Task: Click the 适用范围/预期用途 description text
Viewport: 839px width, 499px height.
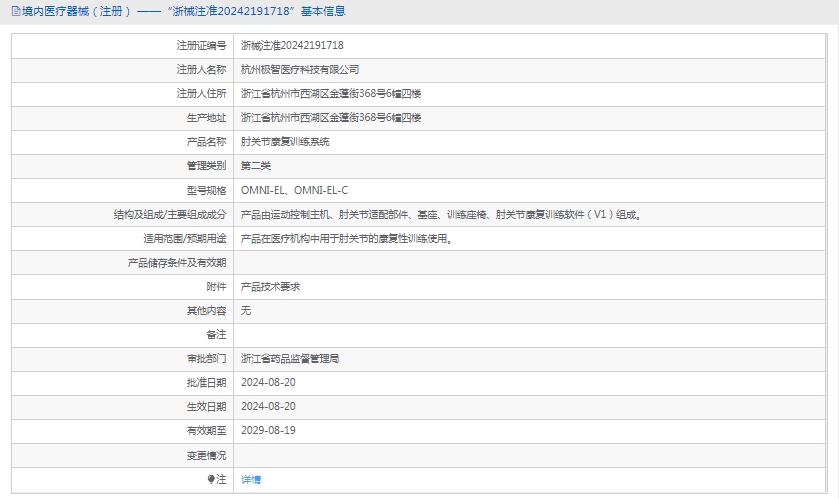Action: (x=347, y=239)
